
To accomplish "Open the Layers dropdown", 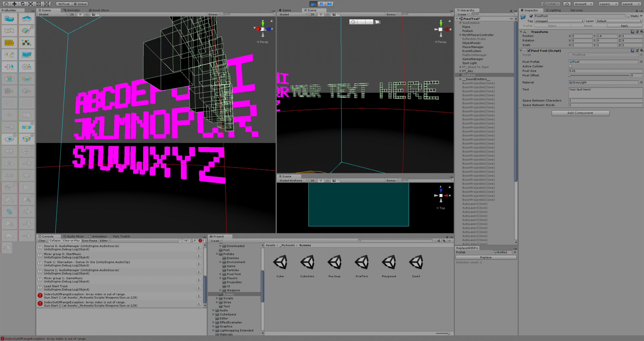I will [x=608, y=4].
